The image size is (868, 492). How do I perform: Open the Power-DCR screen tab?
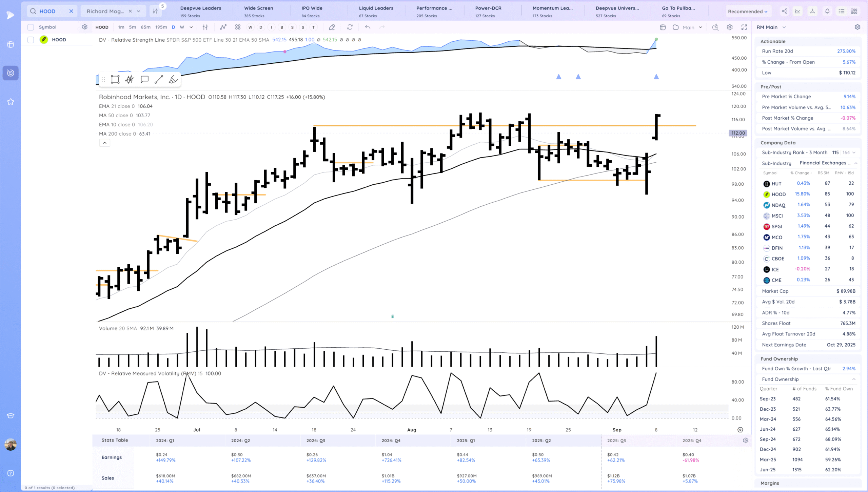click(488, 12)
